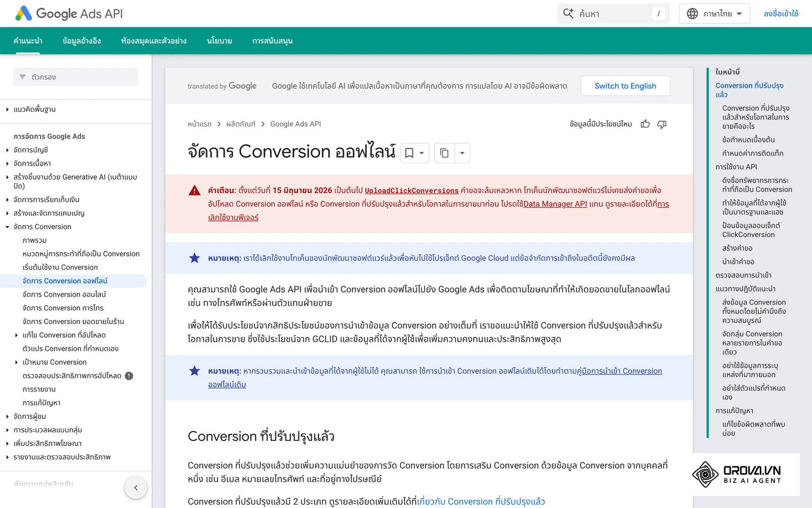Click the globe language icon
The width and height of the screenshot is (812, 508).
[692, 14]
